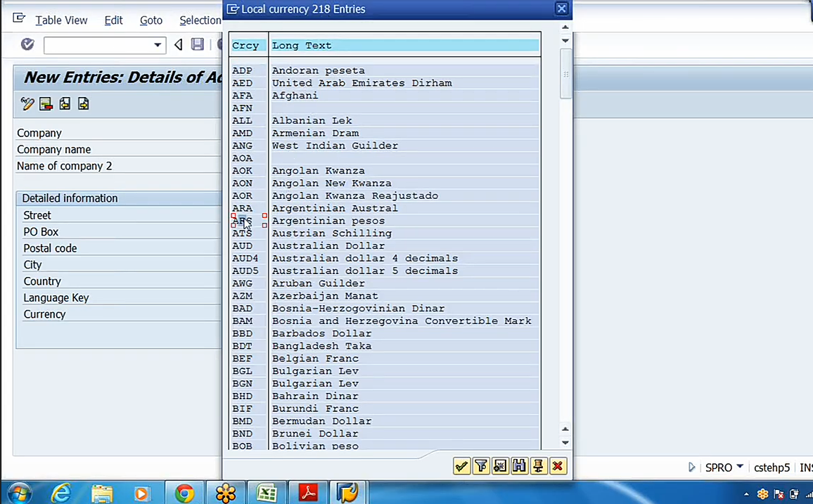Screen dimensions: 813x504
Task: Click the Long Text column header
Action: point(405,46)
